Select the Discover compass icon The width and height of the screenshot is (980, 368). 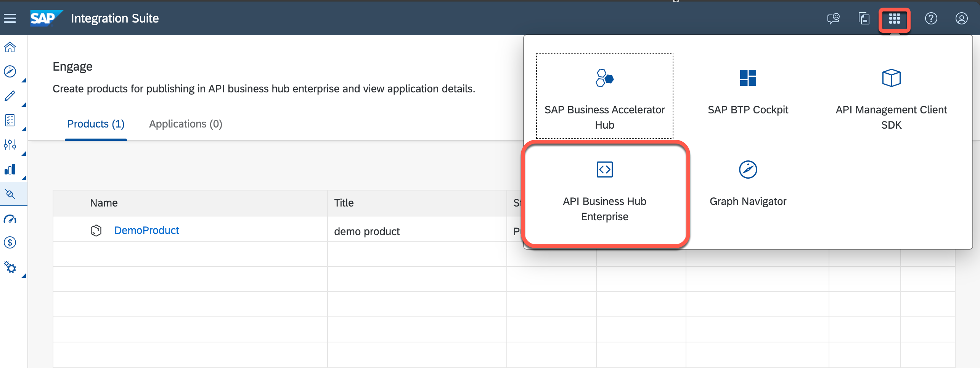tap(10, 71)
